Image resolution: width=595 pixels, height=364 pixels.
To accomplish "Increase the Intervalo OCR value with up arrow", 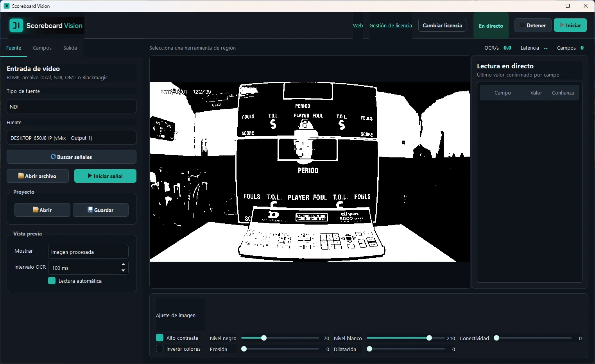I will pos(124,264).
